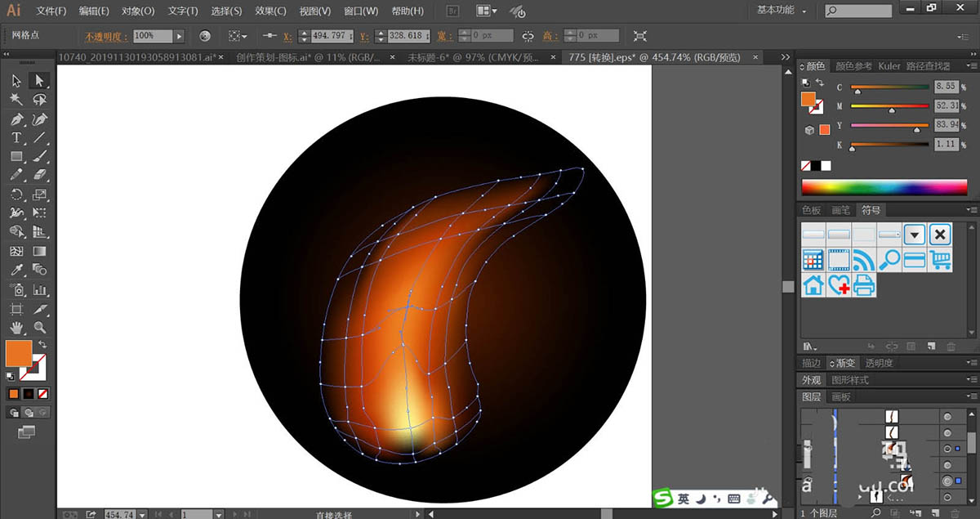Select the Eraser tool
980x519 pixels.
click(x=39, y=175)
